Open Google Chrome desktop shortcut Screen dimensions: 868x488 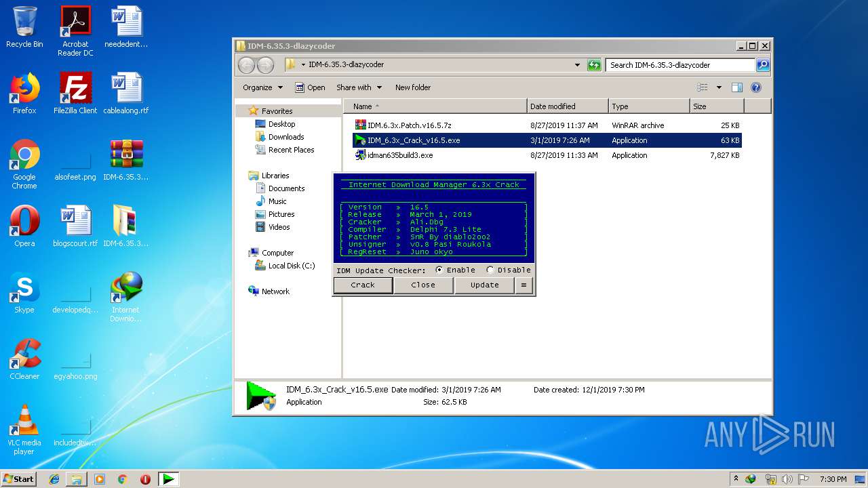pos(24,164)
